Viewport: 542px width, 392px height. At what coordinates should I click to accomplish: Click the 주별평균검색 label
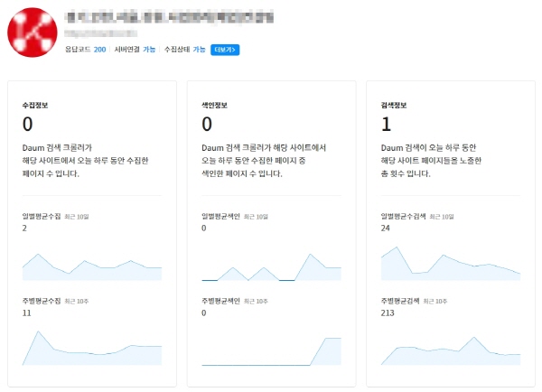400,301
